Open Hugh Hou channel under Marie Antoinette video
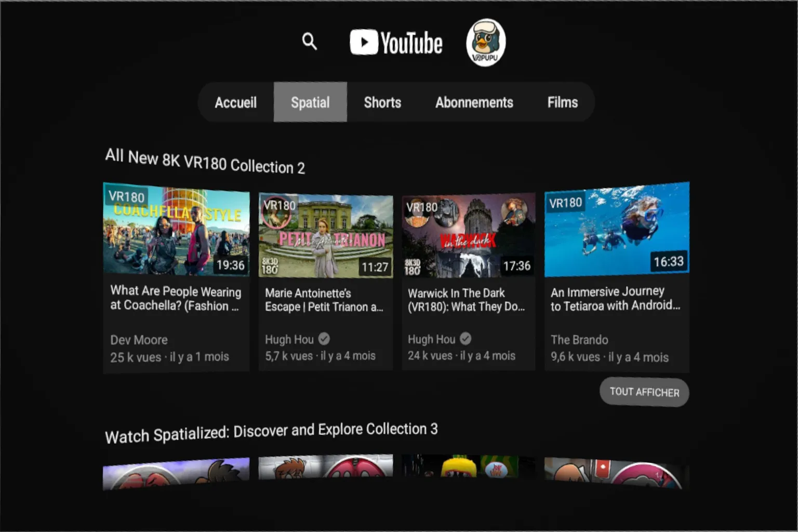The width and height of the screenshot is (798, 532). (x=289, y=340)
